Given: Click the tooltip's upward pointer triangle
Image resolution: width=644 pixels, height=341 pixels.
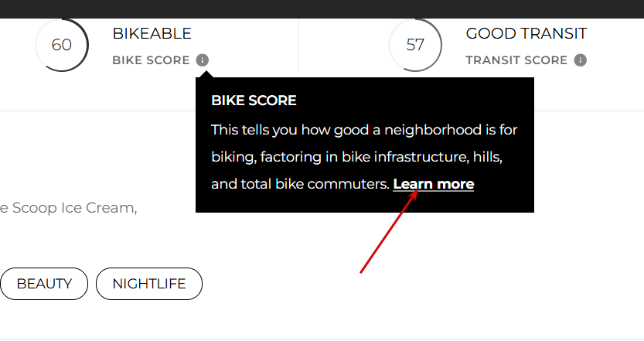Looking at the screenshot, I should (206, 74).
